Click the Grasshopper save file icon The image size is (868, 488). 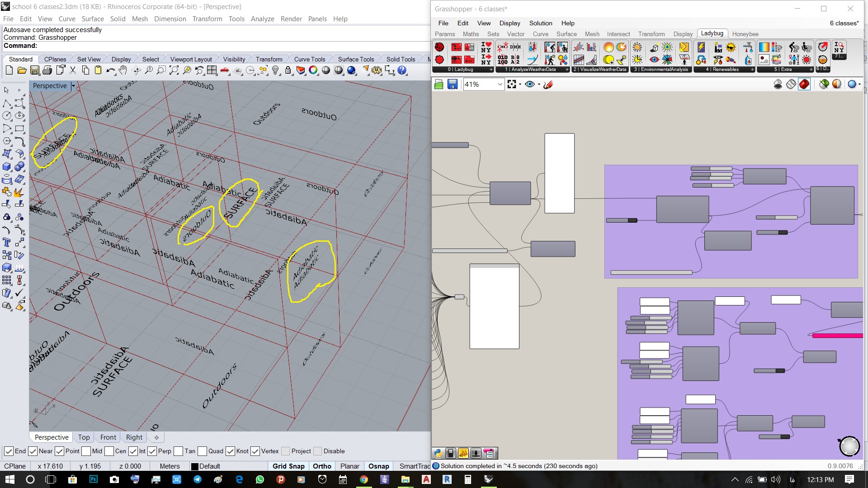452,84
